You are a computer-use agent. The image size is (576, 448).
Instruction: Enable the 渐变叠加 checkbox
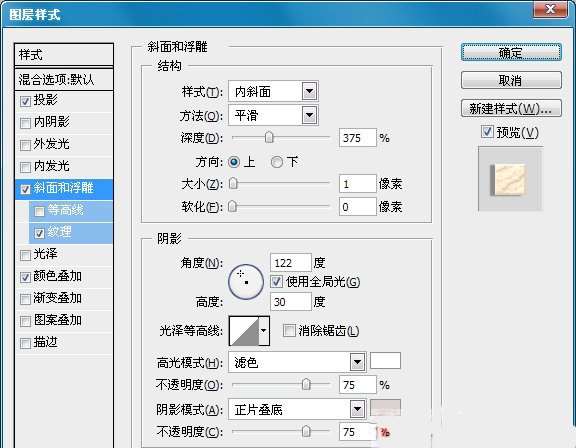(25, 299)
